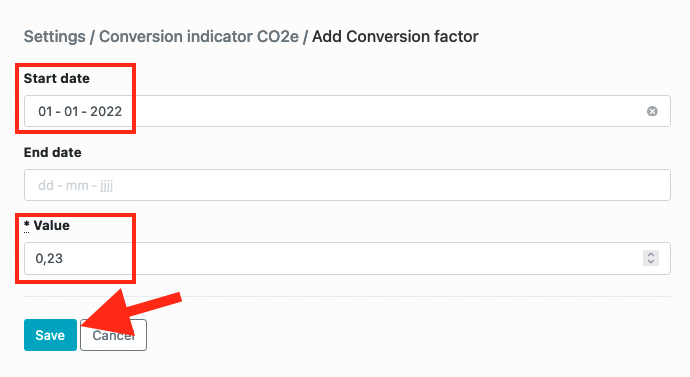Select the Start date label
The height and width of the screenshot is (377, 690).
[57, 78]
